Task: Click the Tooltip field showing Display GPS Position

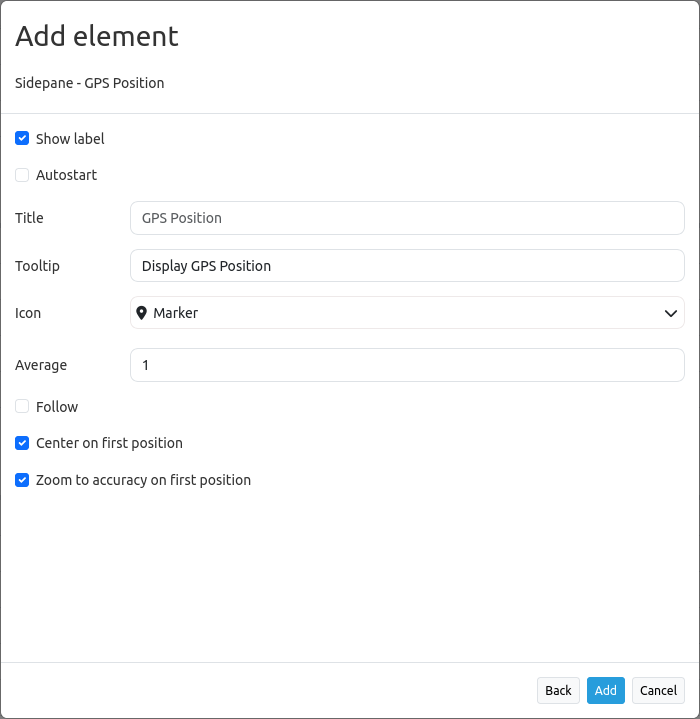Action: coord(407,266)
